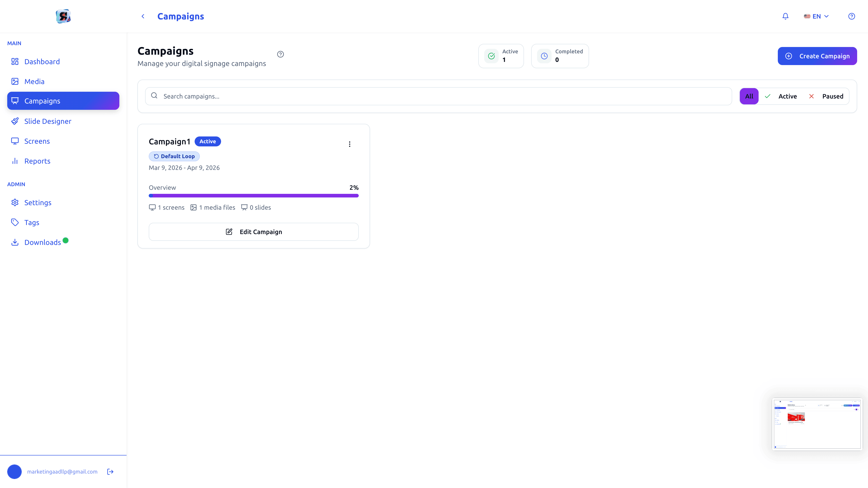Click the help icon beside Campaigns heading

(280, 54)
